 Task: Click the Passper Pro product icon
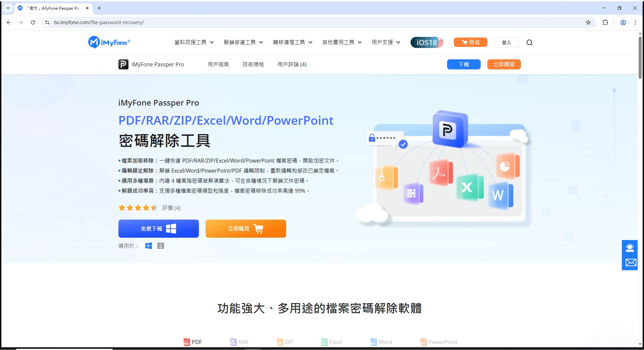(123, 64)
